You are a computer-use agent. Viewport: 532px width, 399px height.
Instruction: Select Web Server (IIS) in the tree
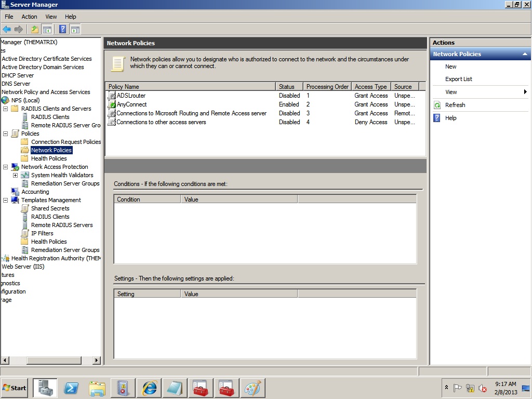coord(23,267)
